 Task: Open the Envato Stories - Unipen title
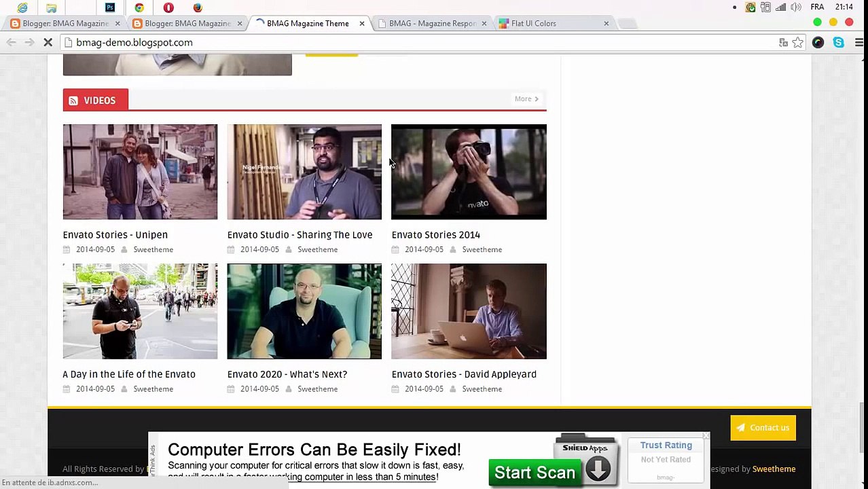[115, 235]
